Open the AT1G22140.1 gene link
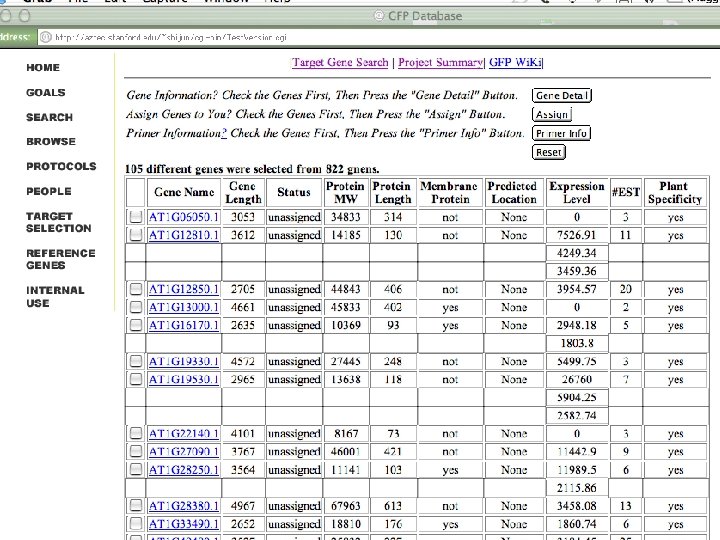This screenshot has width=720, height=540. pyautogui.click(x=184, y=433)
